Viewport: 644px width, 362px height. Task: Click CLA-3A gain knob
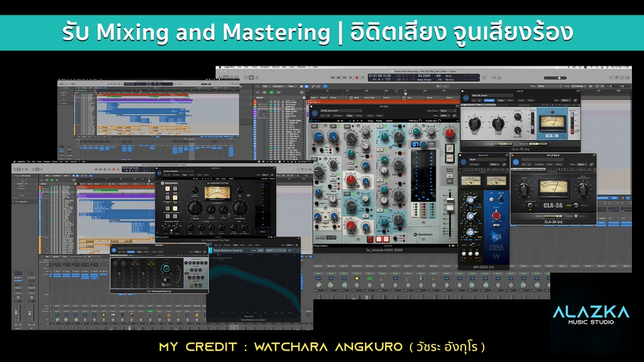(x=524, y=188)
